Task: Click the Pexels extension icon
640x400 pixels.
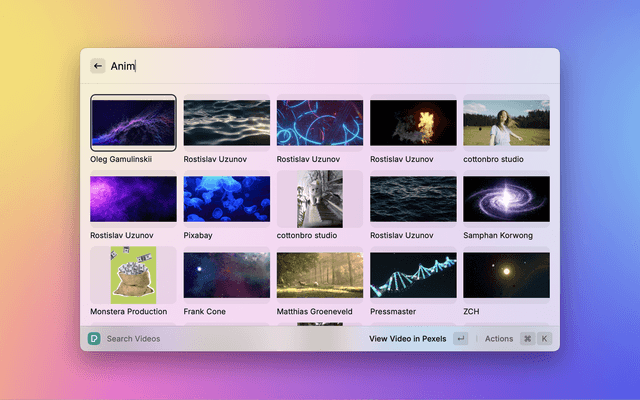Action: 94,339
